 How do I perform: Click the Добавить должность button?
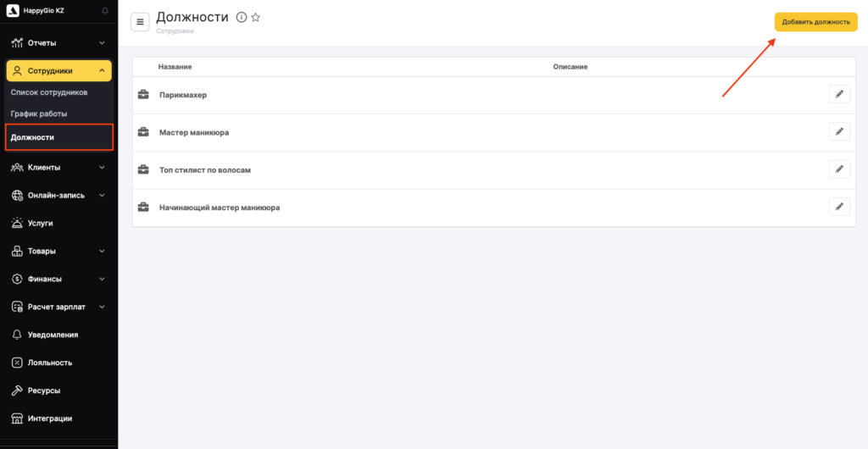pos(815,22)
